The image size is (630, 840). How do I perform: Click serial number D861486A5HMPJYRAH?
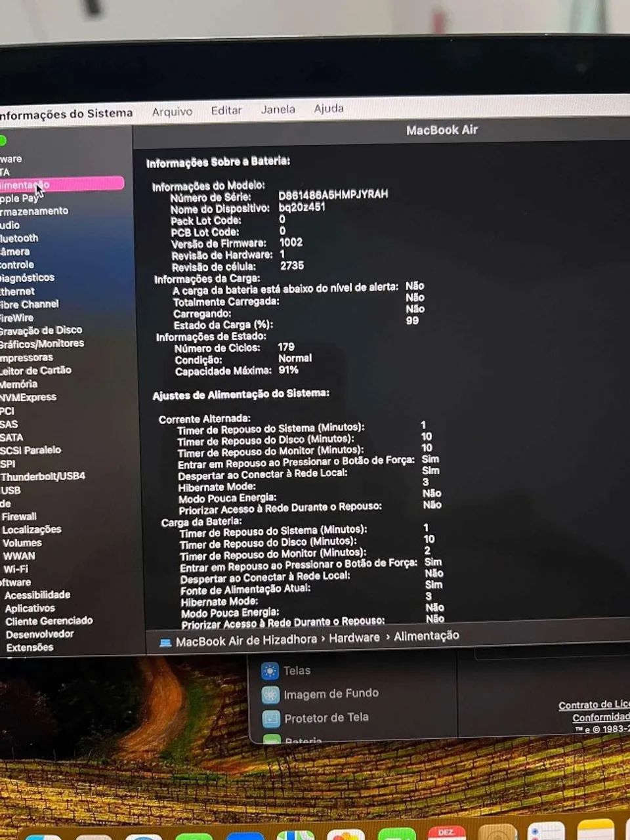(333, 195)
